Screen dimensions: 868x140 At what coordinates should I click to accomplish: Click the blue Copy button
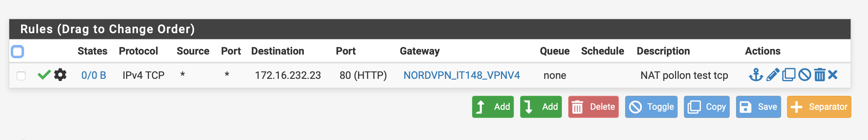pos(707,107)
